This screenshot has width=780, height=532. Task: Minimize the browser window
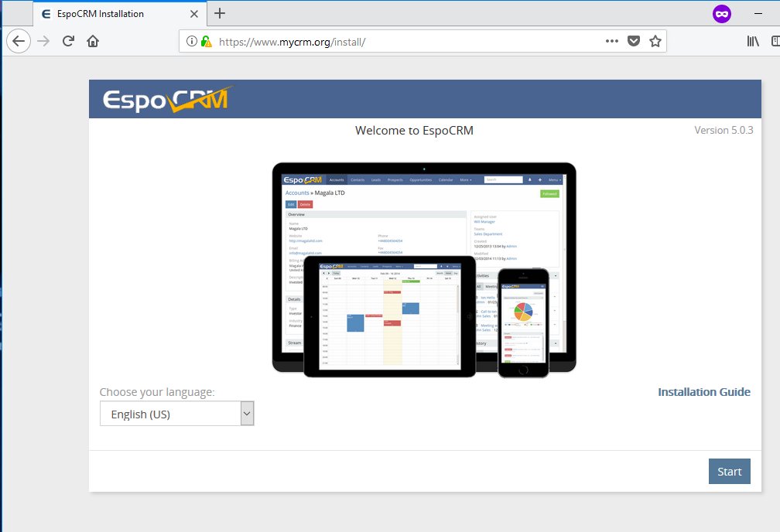[758, 14]
